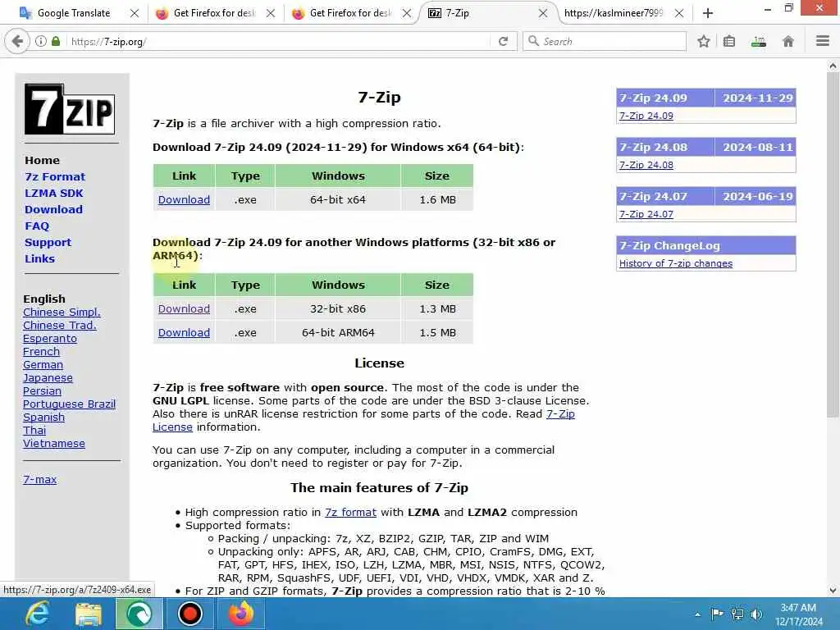This screenshot has height=630, width=840.
Task: Download the 64-bit x64 .exe
Action: tap(184, 200)
